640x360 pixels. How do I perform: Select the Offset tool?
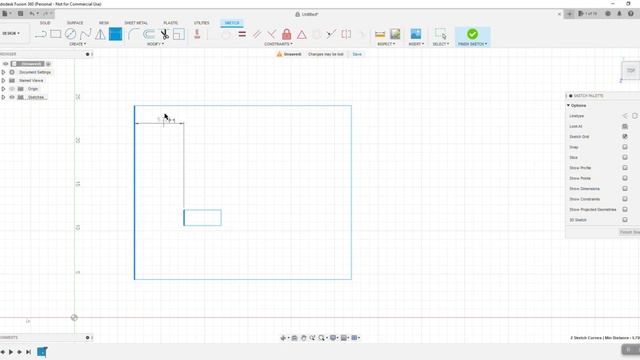(149, 34)
